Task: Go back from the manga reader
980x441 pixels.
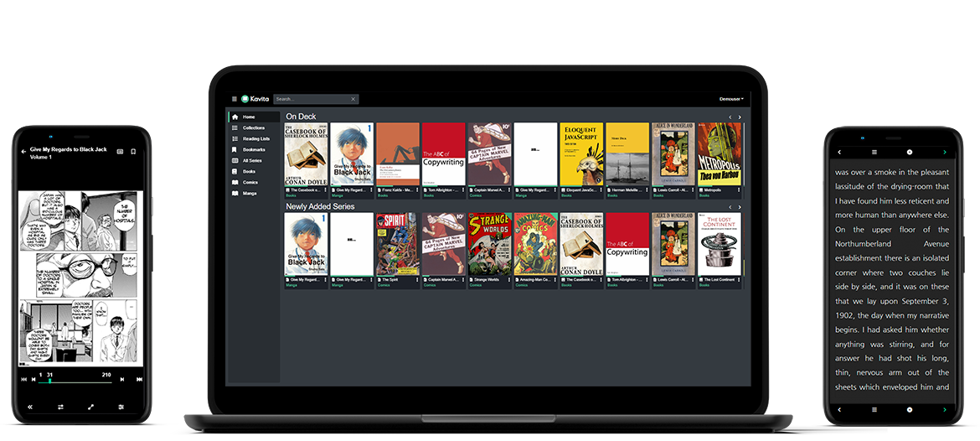Action: coord(23,152)
